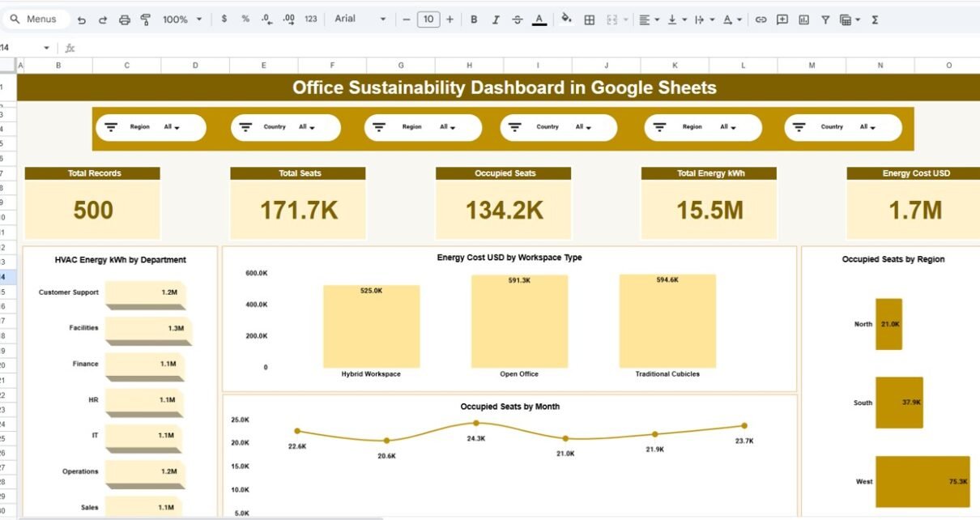980x520 pixels.
Task: Click the Print icon
Action: [x=124, y=19]
